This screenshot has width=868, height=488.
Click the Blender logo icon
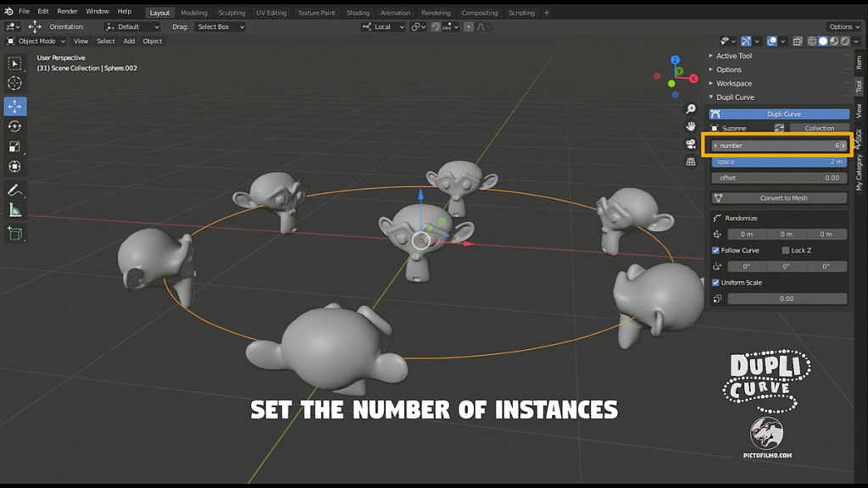[x=8, y=11]
